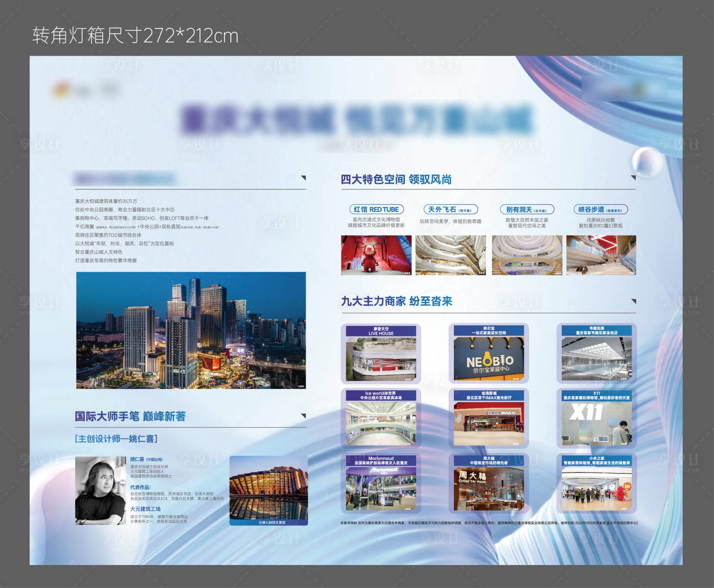
Task: Click the line 契合重庆山城人文特色
Action: tap(99, 252)
